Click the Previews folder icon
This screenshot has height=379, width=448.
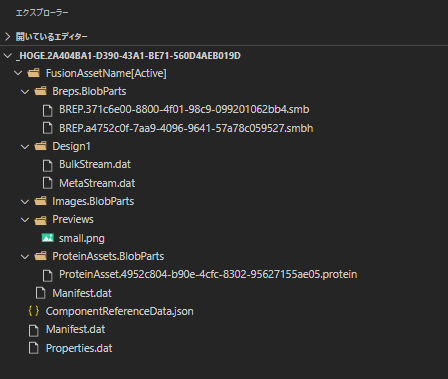[x=41, y=220]
